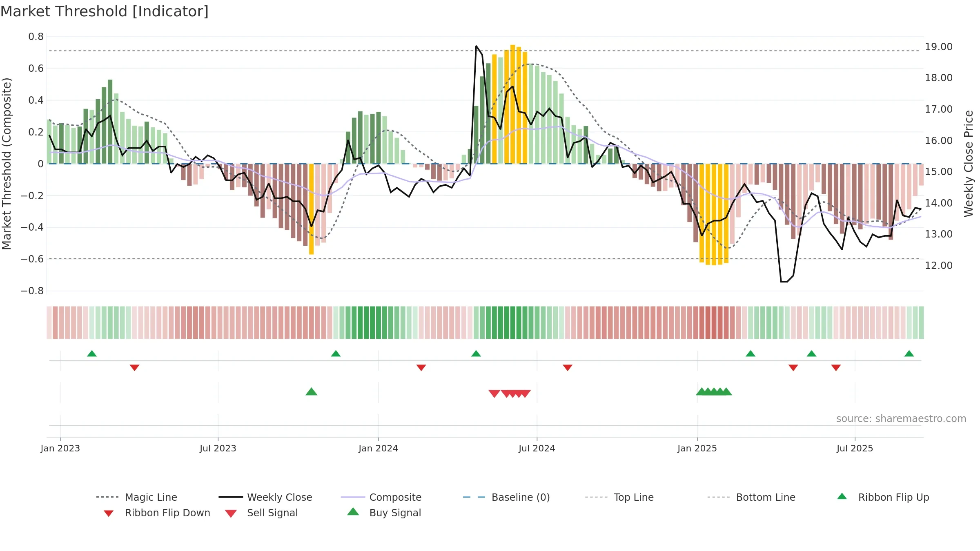Screen dimensions: 980x551
Task: Click the dark green ribbon segment before Jan 2024
Action: click(366, 322)
